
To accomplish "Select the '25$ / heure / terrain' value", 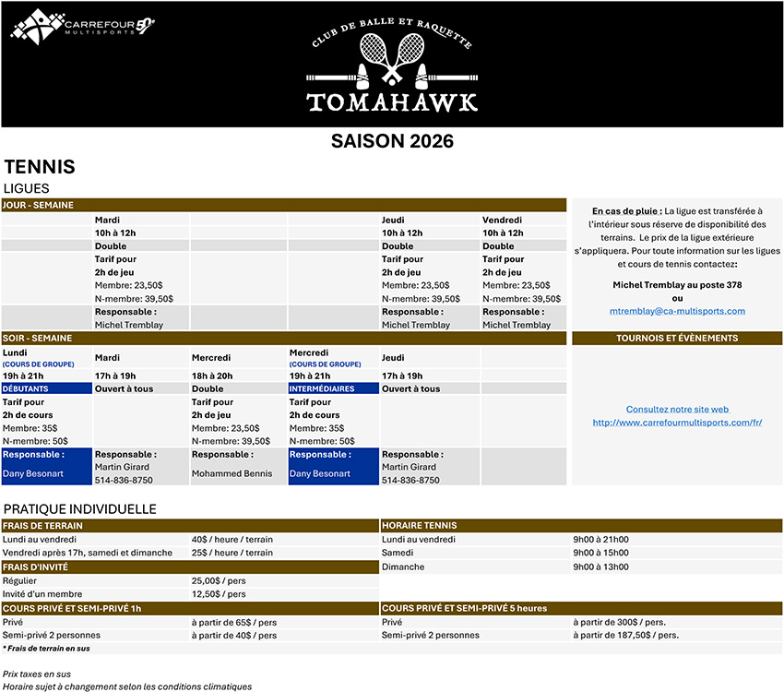I will tap(232, 553).
